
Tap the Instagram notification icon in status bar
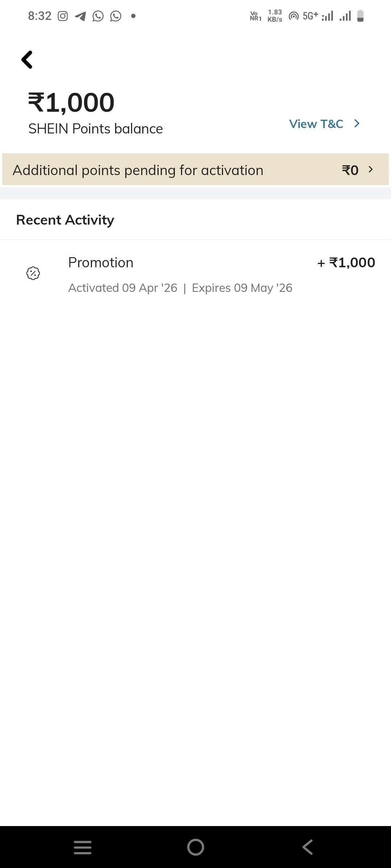(x=63, y=16)
